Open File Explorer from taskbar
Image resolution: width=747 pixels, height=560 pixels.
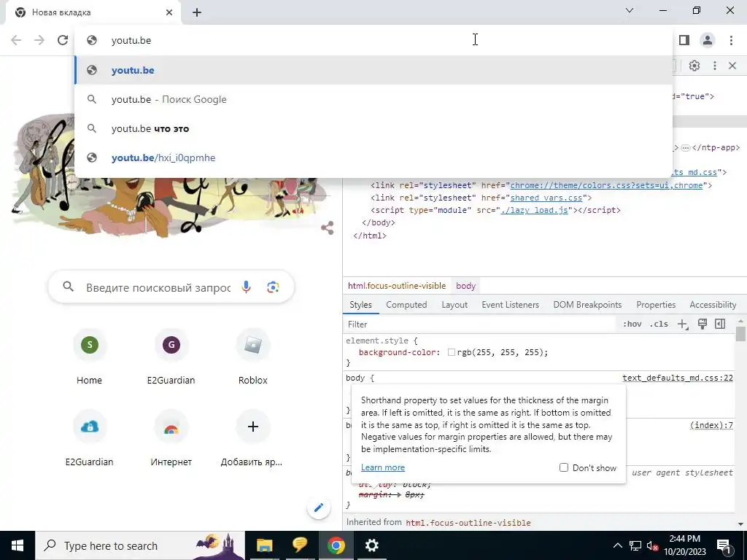pos(264,545)
